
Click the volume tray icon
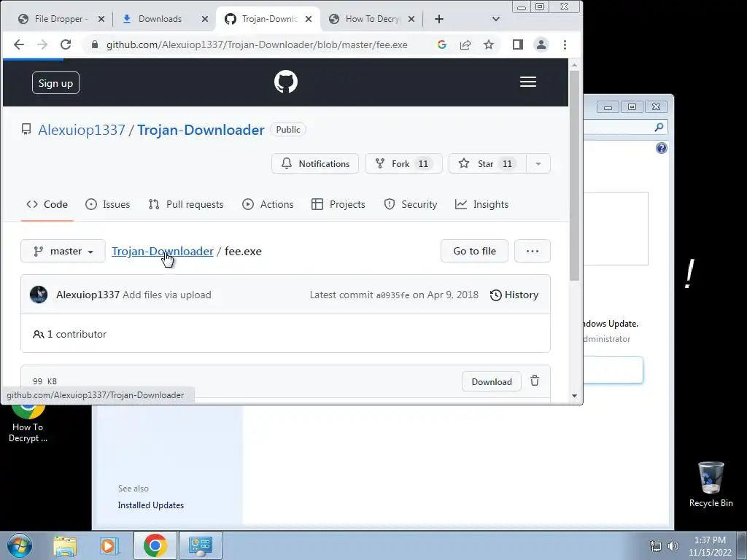(x=673, y=546)
